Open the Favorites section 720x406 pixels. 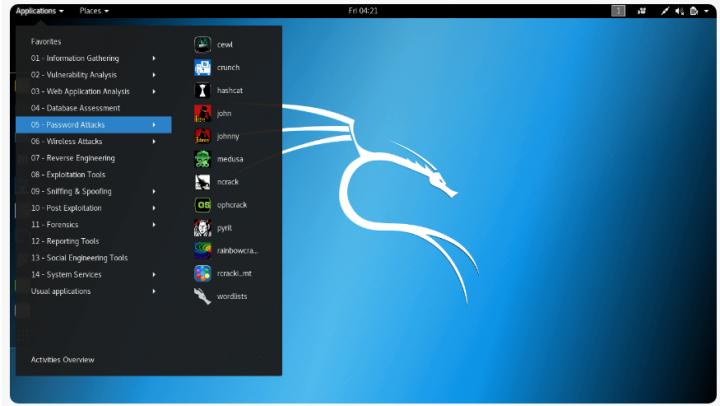point(46,42)
